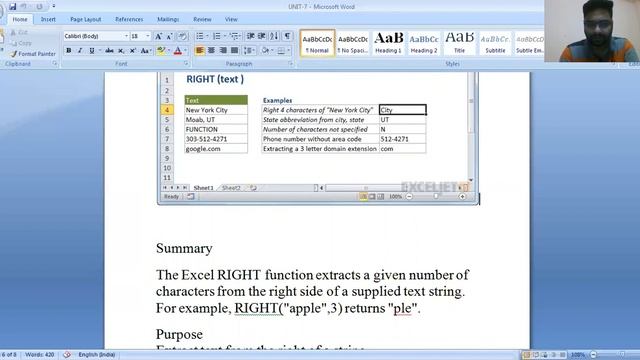This screenshot has width=640, height=360.
Task: Click the Numbering list icon
Action: coord(217,36)
